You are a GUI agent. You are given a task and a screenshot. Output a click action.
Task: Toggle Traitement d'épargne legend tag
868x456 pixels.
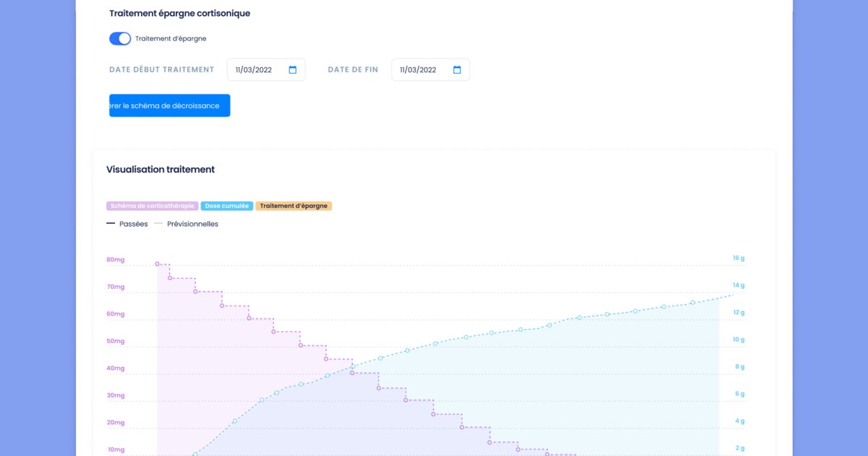click(294, 206)
